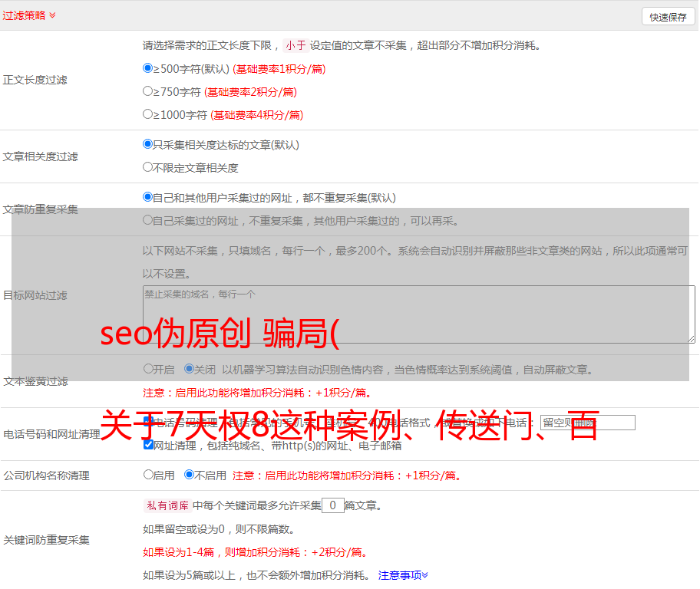Toggle the 网址清理 checkbox
Screen dimensions: 700x589
149,444
